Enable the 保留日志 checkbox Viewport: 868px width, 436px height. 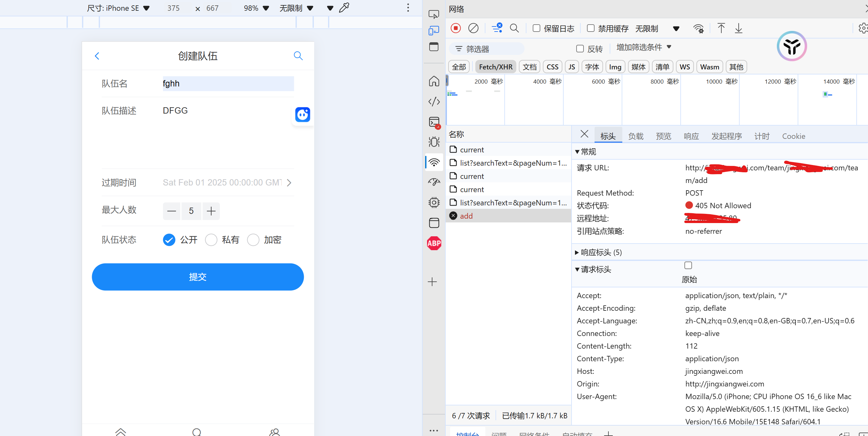536,28
